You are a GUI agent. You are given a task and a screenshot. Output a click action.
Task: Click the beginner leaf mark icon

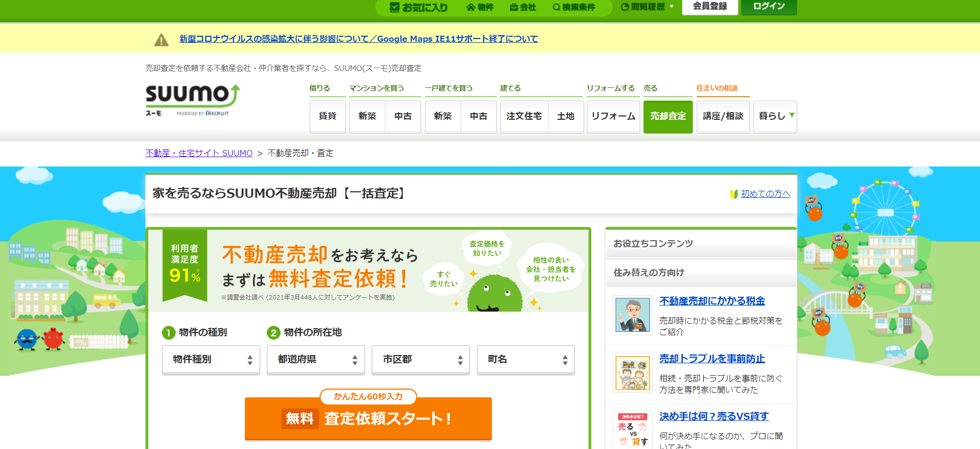(x=733, y=194)
